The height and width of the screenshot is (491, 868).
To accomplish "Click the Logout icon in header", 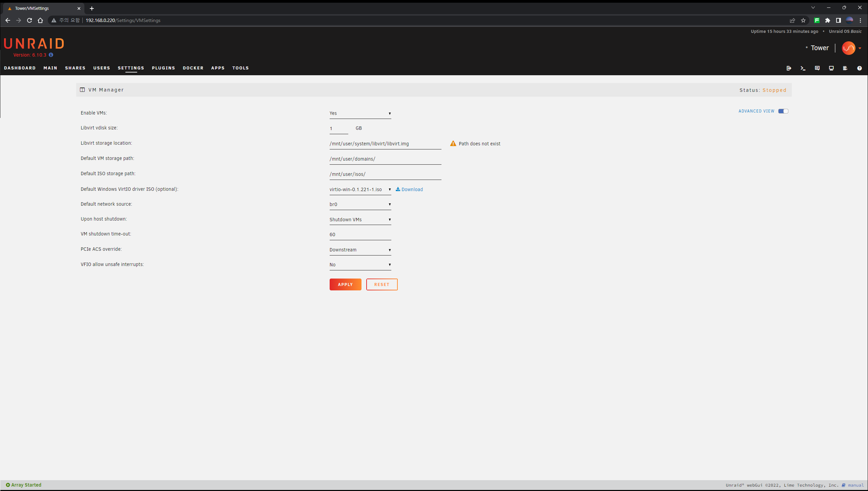I will [x=789, y=68].
